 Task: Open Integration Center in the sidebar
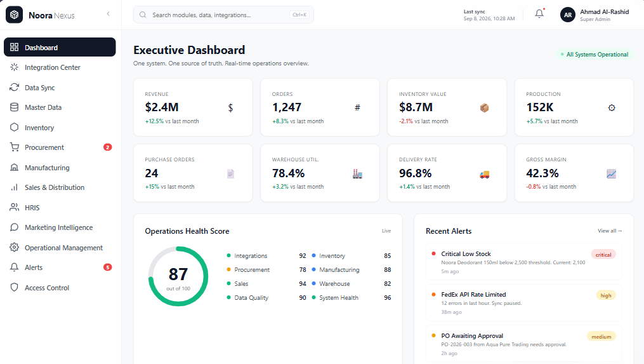(x=60, y=67)
